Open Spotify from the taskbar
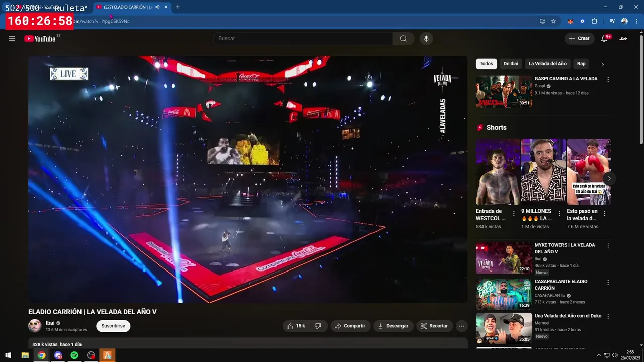 click(x=74, y=355)
